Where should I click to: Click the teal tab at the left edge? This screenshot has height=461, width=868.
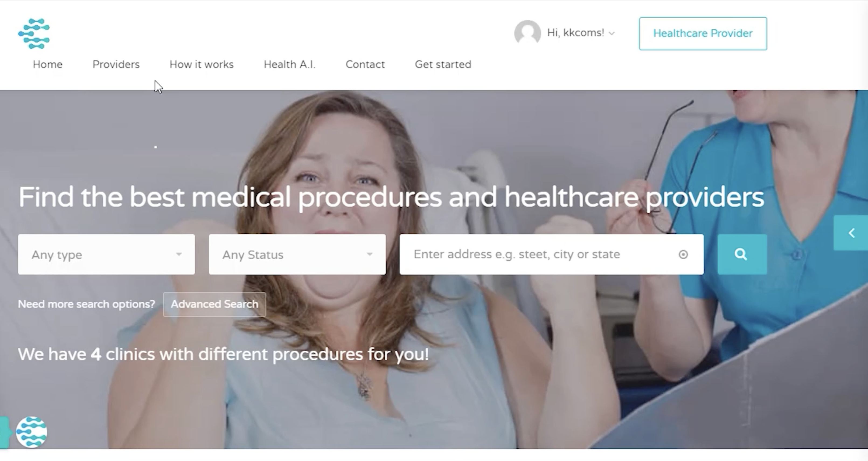coord(4,432)
